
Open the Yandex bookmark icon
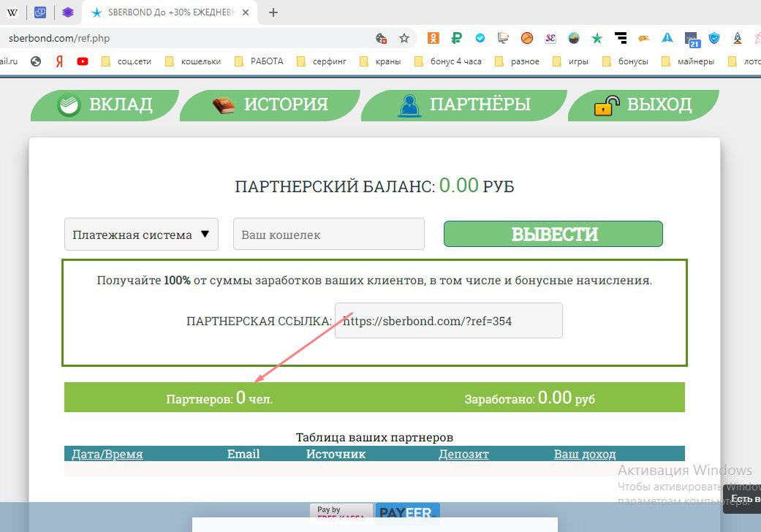(59, 61)
